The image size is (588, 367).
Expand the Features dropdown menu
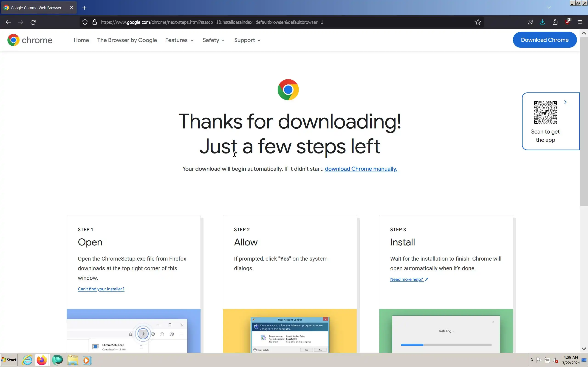[179, 40]
